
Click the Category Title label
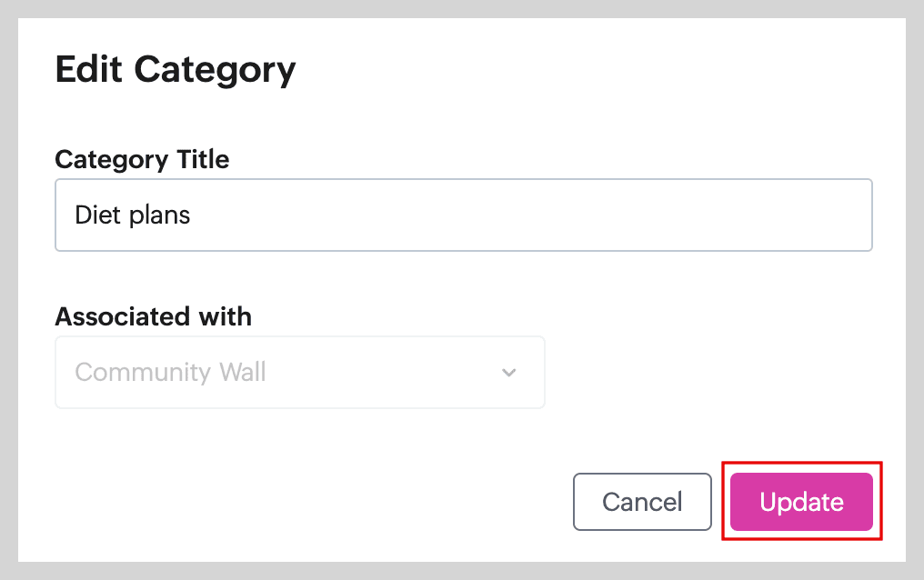[x=142, y=159]
